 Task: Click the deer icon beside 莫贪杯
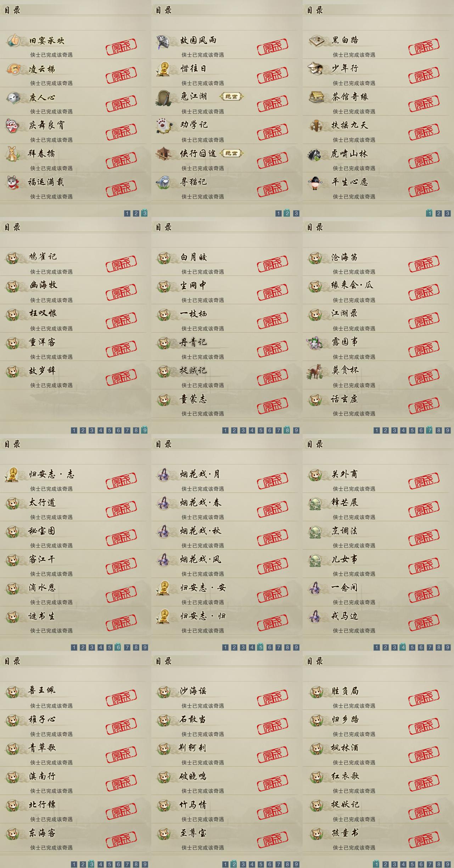pos(315,371)
